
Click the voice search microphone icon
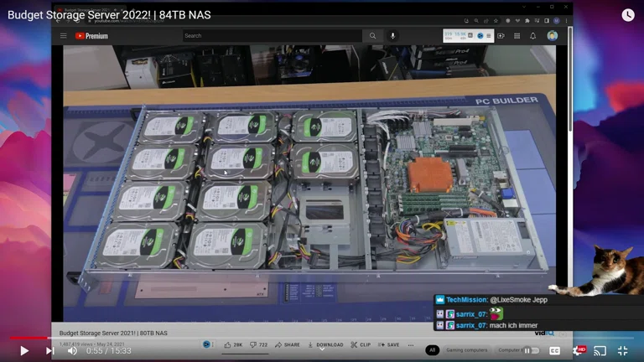[393, 36]
